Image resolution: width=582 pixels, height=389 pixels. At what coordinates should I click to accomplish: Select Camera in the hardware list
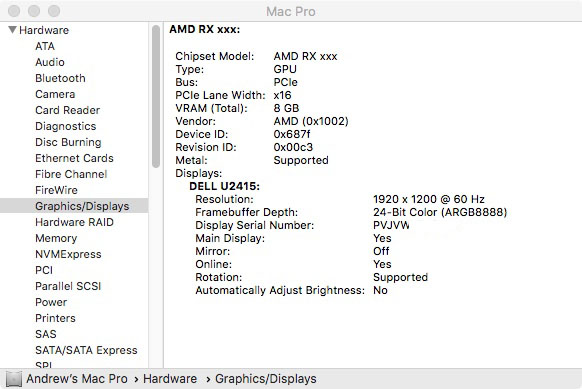point(55,94)
